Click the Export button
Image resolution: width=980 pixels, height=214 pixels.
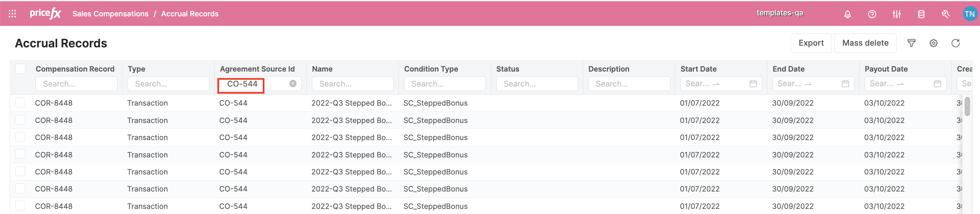tap(811, 43)
